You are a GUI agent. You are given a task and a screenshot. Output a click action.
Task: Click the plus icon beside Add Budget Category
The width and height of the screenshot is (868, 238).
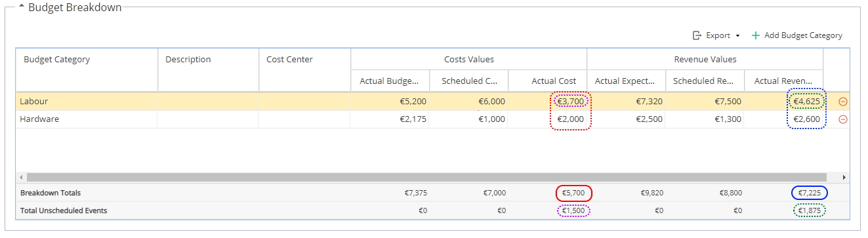756,35
